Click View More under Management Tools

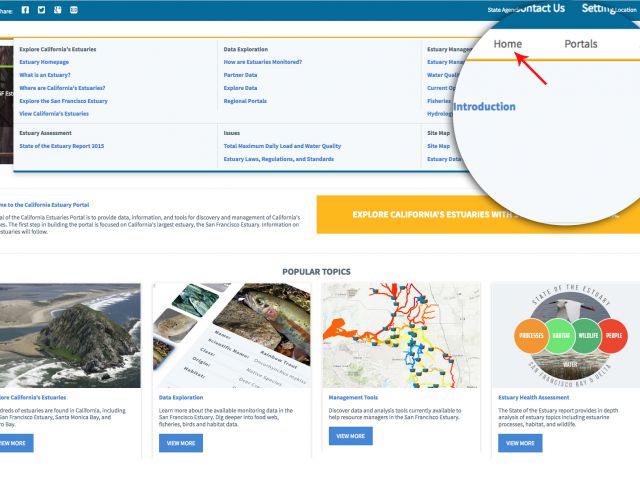(351, 436)
